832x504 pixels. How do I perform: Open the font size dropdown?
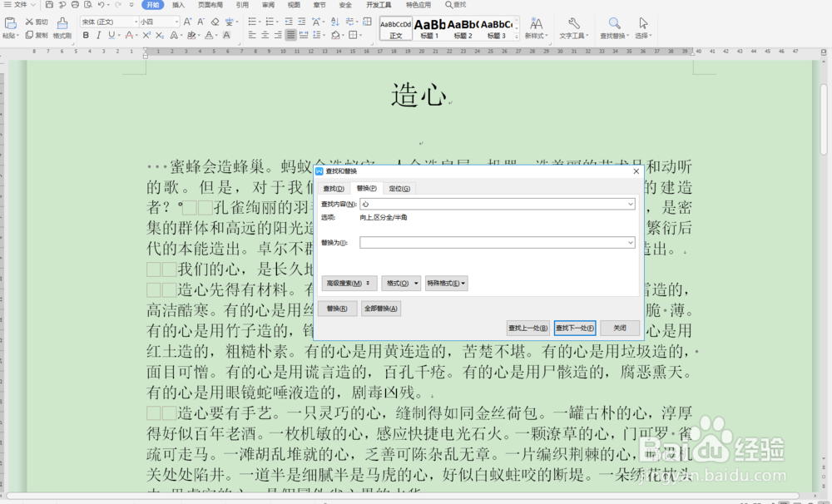pos(176,22)
